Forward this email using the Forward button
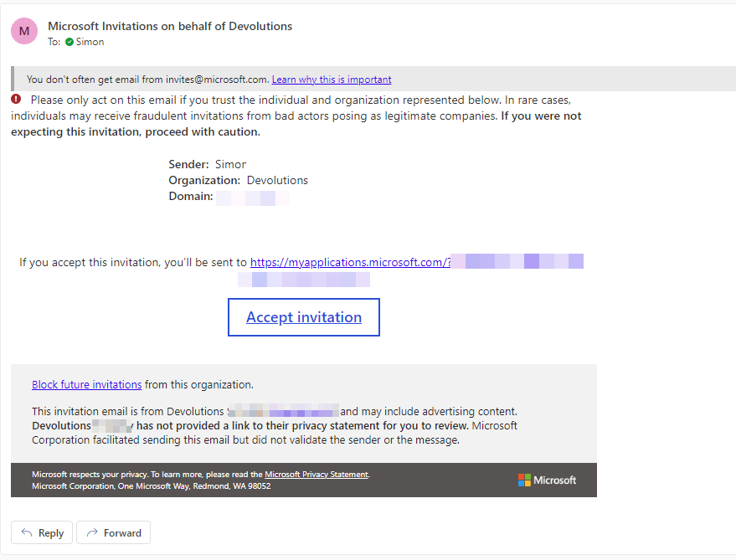736x560 pixels. [x=113, y=532]
